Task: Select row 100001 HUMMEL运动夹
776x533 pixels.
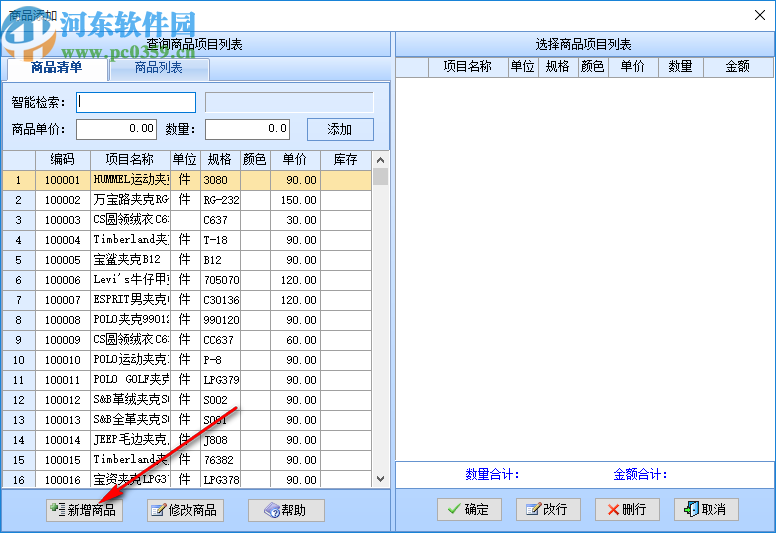Action: [187, 180]
